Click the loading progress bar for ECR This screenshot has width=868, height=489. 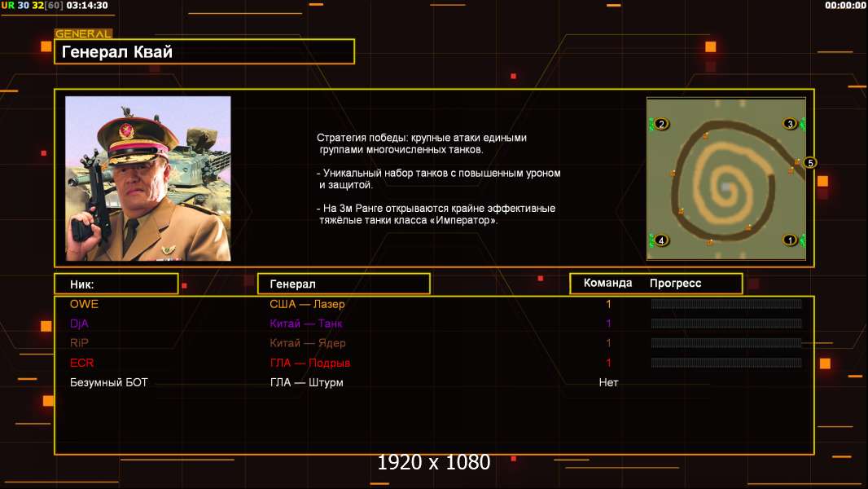(x=726, y=363)
